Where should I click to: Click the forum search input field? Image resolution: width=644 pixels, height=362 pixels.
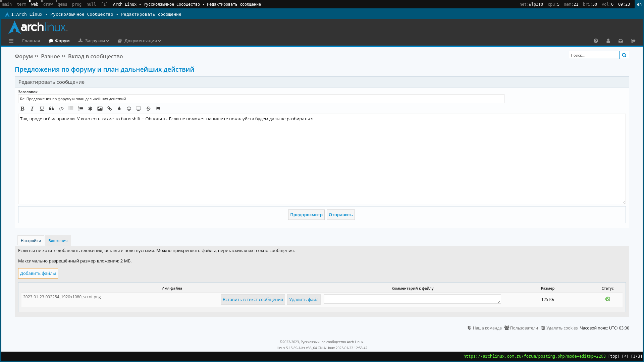tap(594, 55)
